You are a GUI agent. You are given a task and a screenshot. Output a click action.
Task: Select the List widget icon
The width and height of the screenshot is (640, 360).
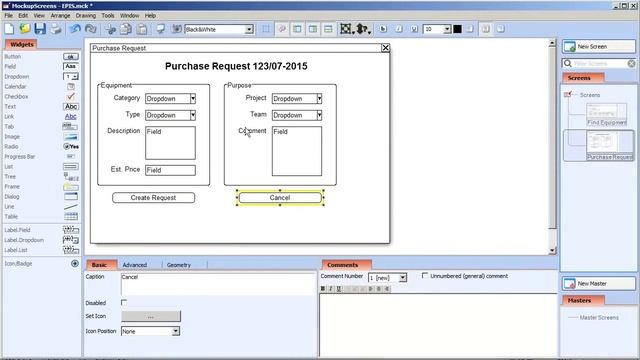pyautogui.click(x=71, y=167)
